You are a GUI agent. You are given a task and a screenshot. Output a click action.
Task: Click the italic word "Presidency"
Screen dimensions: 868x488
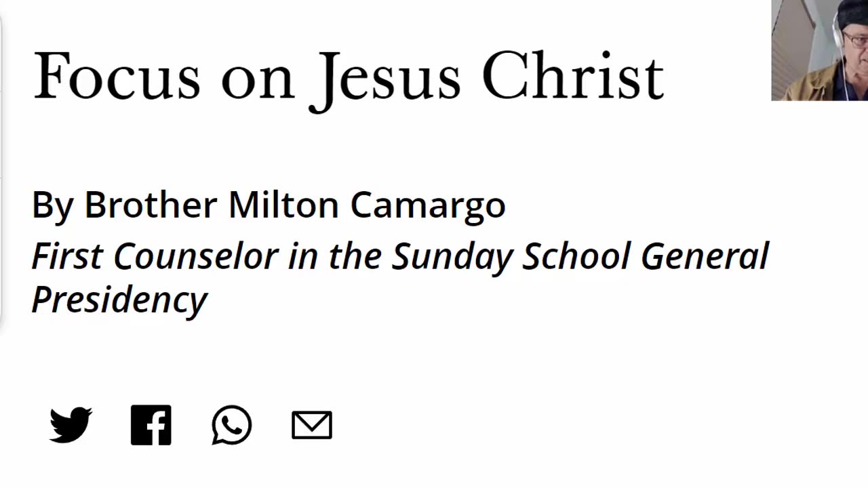(119, 300)
